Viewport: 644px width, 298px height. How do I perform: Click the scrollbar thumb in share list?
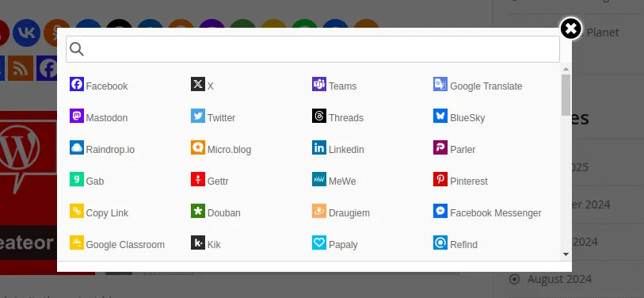(x=566, y=94)
